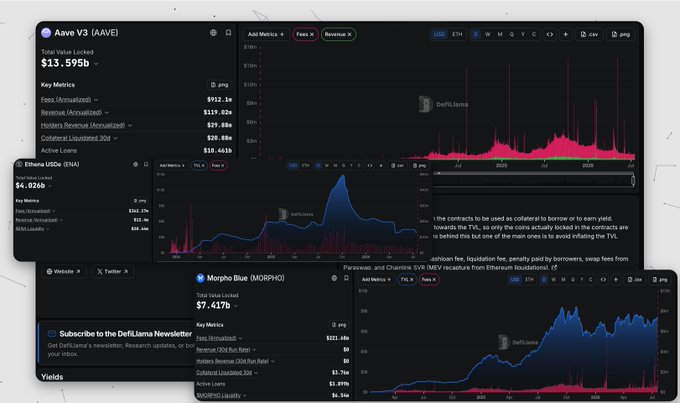680x403 pixels.
Task: Open the Aave Website link button
Action: 64,272
